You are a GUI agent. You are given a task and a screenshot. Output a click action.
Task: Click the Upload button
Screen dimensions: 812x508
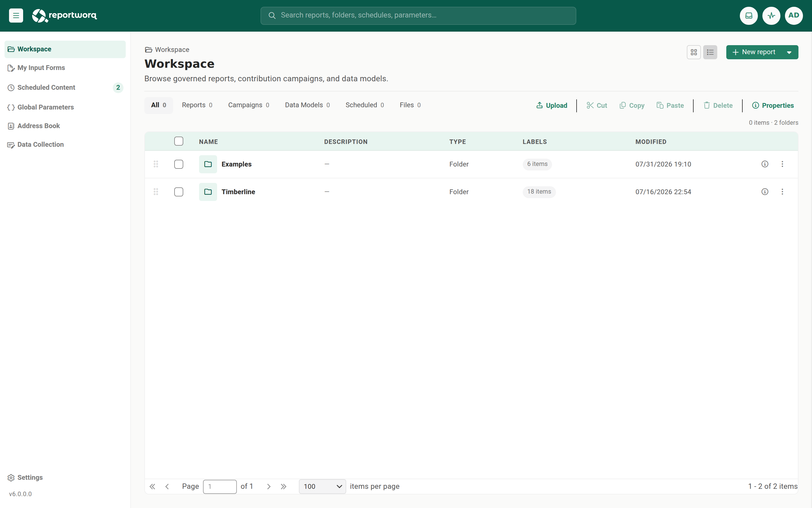tap(551, 106)
